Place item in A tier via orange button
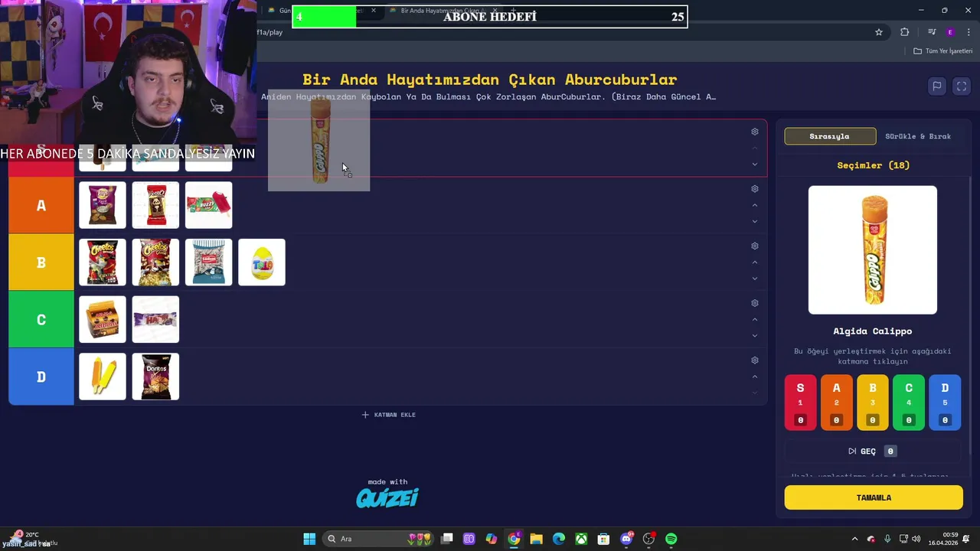 [836, 403]
